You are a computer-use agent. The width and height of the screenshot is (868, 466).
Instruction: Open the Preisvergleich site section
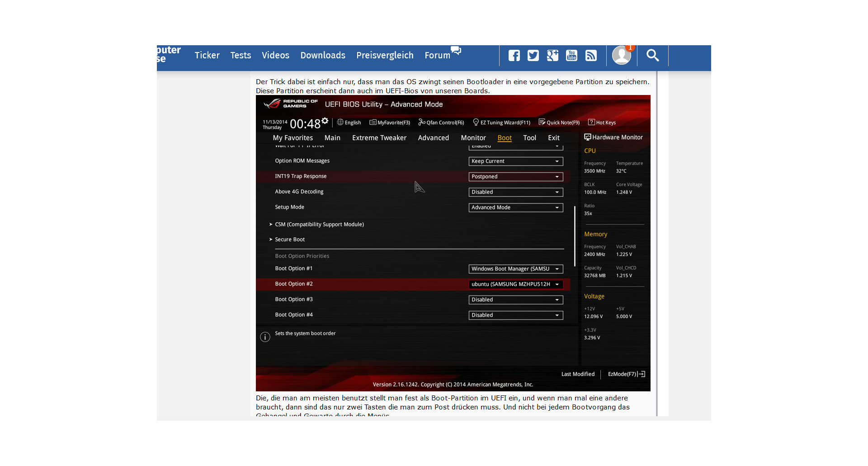(385, 55)
